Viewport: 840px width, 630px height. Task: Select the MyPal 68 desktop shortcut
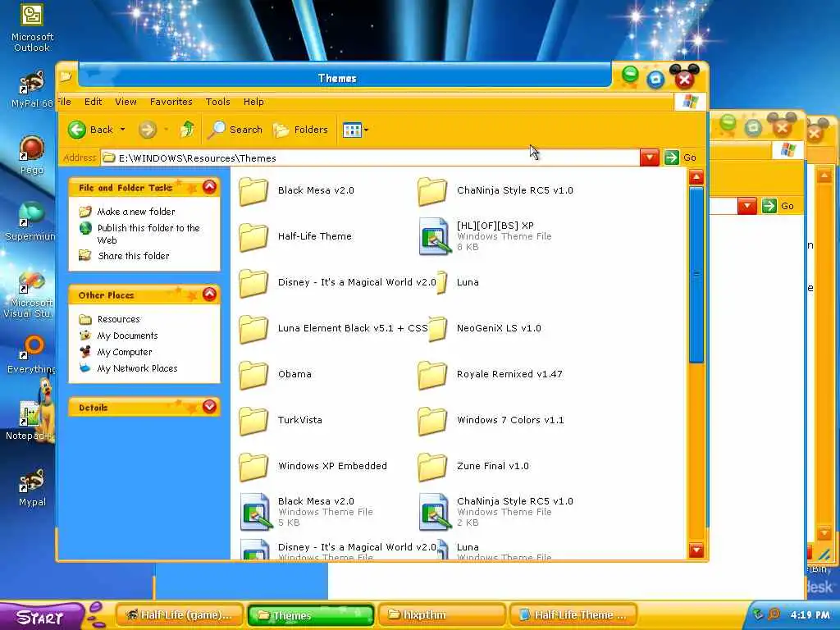pos(32,89)
